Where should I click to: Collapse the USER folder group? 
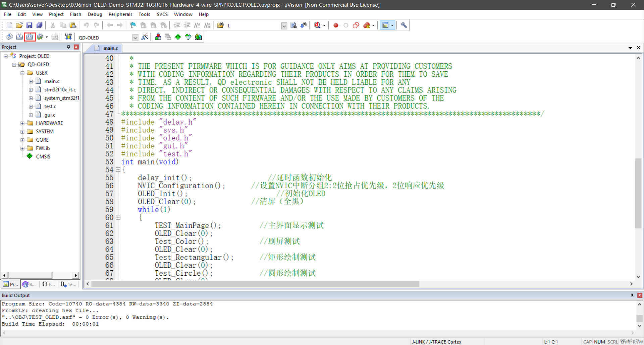[22, 73]
